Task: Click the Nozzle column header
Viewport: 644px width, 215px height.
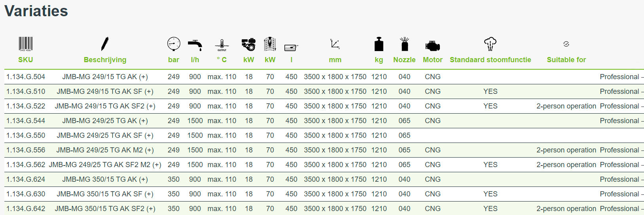Action: coord(404,60)
